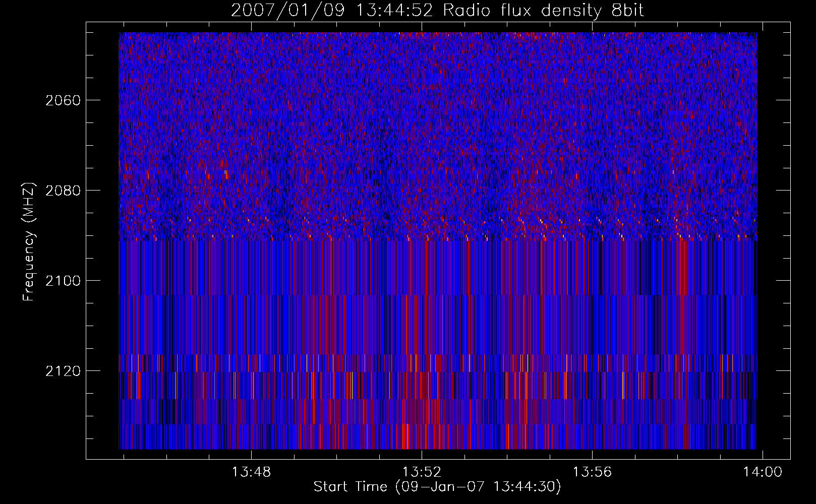This screenshot has width=816, height=504.
Task: Select the 2080 frequency axis label
Action: [63, 191]
